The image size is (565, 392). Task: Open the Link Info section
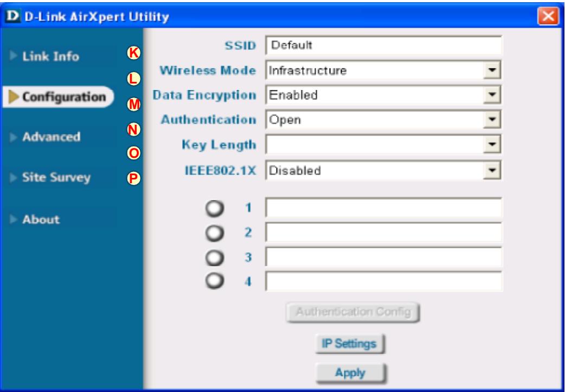tap(50, 56)
